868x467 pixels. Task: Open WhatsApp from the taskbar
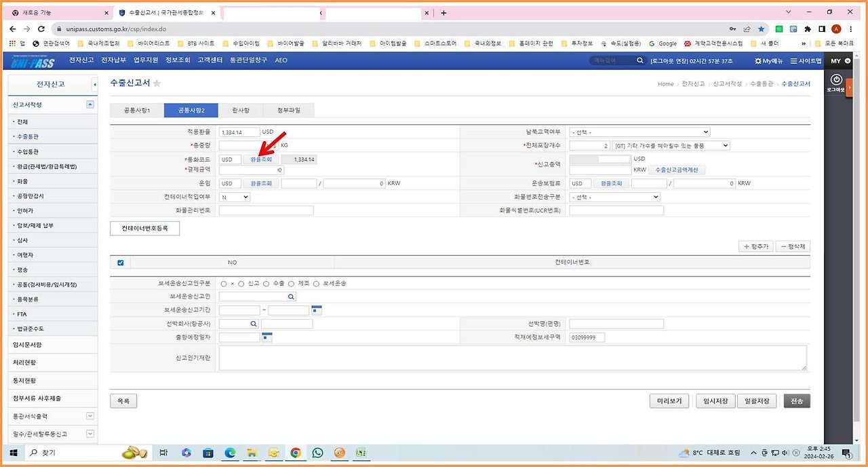317,453
